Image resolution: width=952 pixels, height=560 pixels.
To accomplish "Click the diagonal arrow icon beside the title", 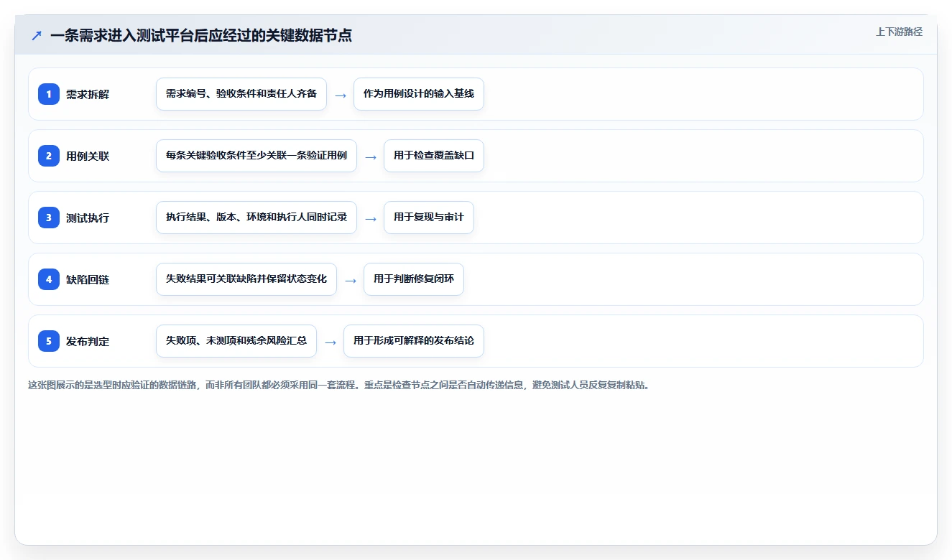I will click(x=37, y=35).
